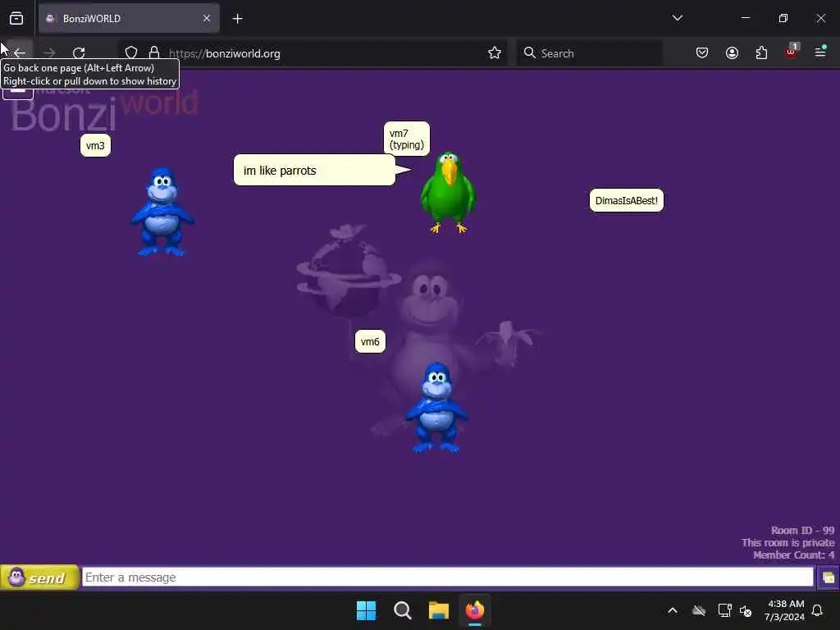Click the 'im like parrots' speech bubble
840x630 pixels.
pos(314,171)
